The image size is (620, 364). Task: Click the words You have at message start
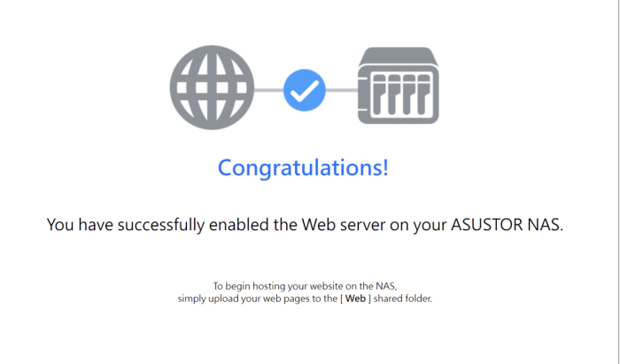76,225
